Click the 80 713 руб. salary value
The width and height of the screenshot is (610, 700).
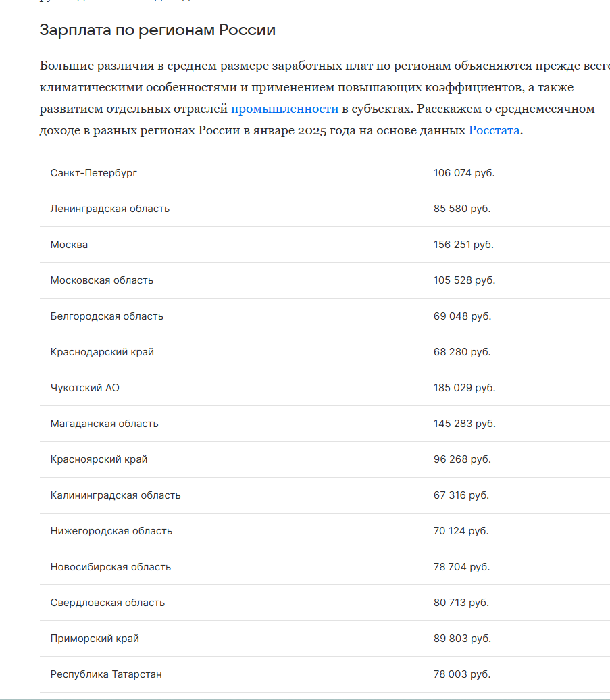(461, 603)
